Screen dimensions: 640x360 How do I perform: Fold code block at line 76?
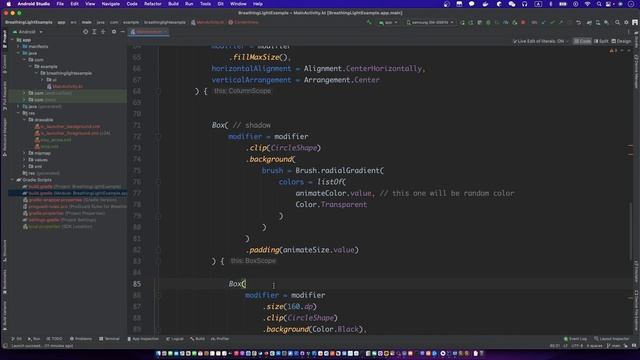159,182
